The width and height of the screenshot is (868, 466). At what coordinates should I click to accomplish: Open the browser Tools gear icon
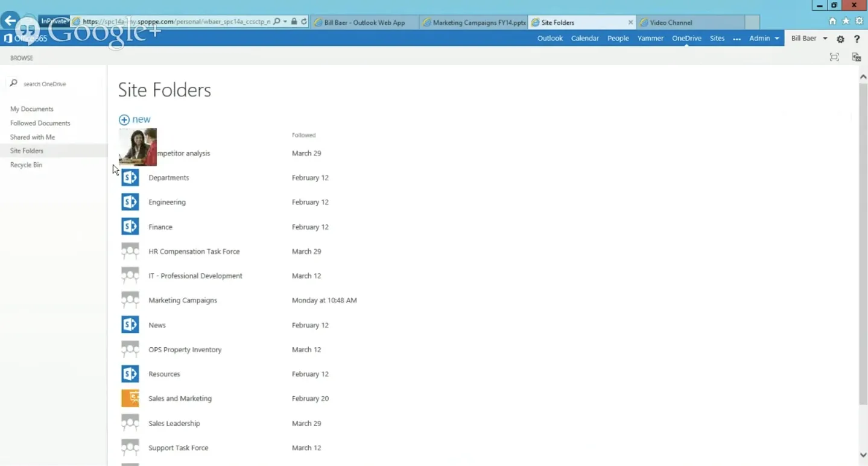point(860,21)
